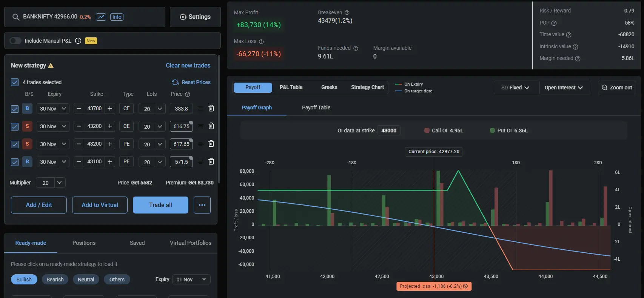Screen dimensions: 644x298
Task: Click the help icon next to POP
Action: [554, 23]
